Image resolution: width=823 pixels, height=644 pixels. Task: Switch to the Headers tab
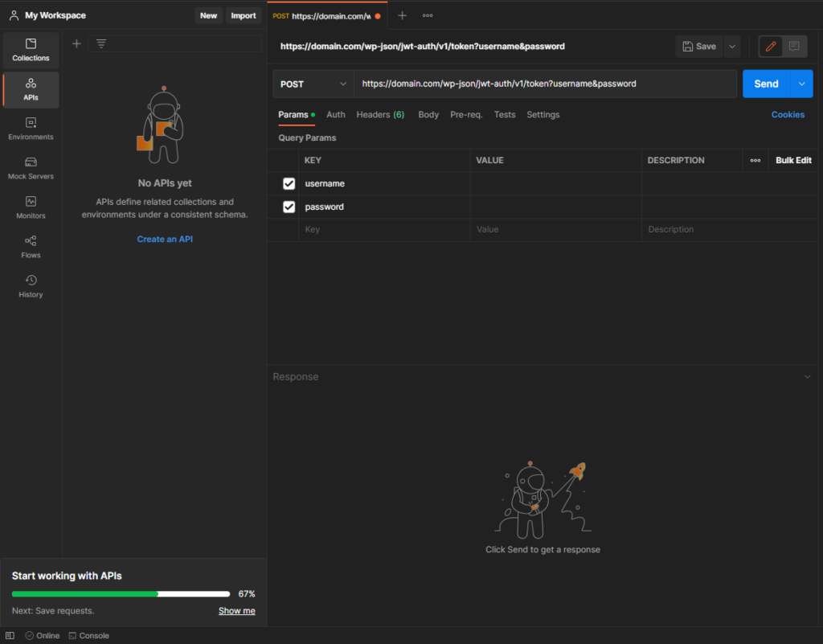(379, 114)
